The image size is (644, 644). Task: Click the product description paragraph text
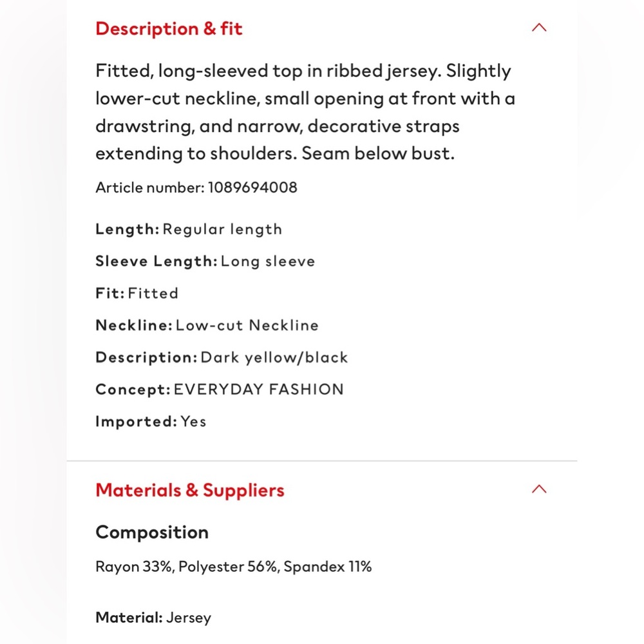305,112
